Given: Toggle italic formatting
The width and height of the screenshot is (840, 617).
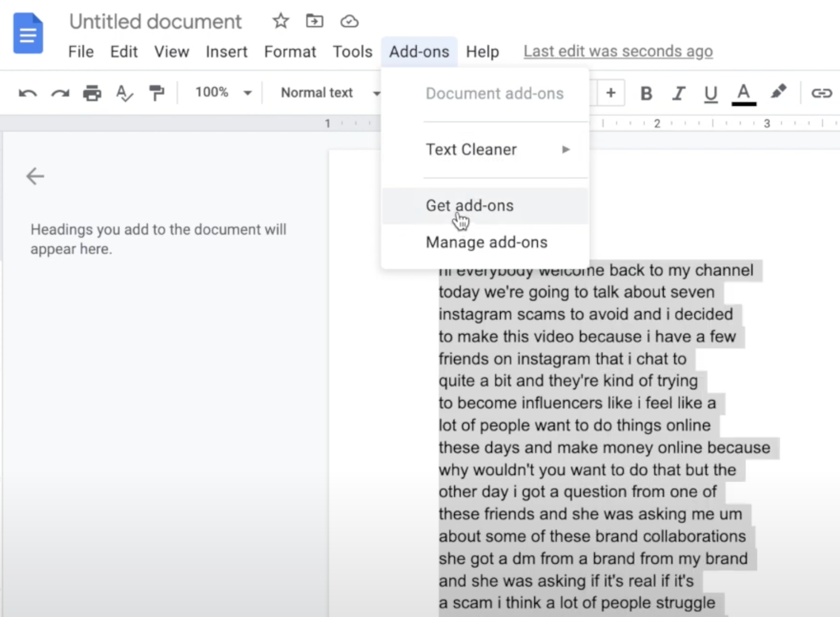Looking at the screenshot, I should coord(678,94).
